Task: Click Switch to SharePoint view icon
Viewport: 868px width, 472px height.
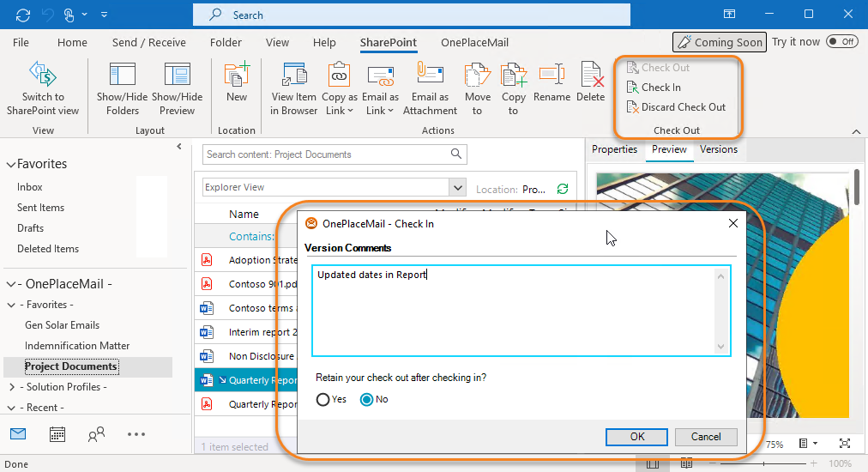Action: coord(43,75)
